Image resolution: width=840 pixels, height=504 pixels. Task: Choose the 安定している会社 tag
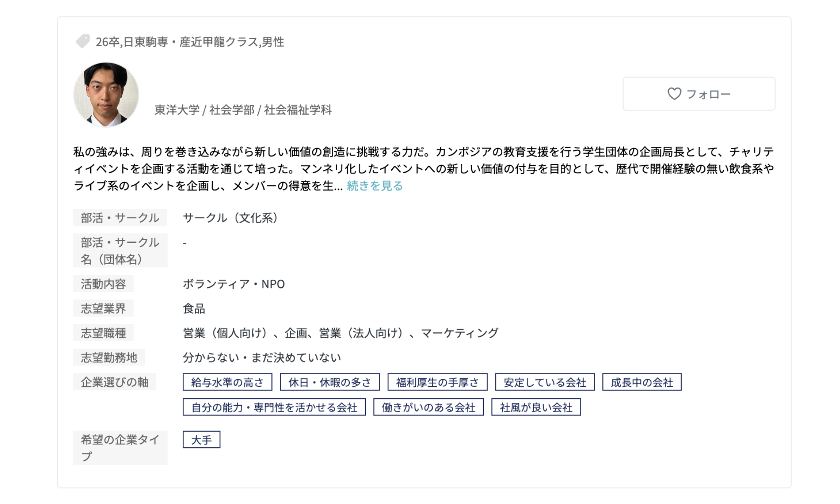(x=545, y=382)
